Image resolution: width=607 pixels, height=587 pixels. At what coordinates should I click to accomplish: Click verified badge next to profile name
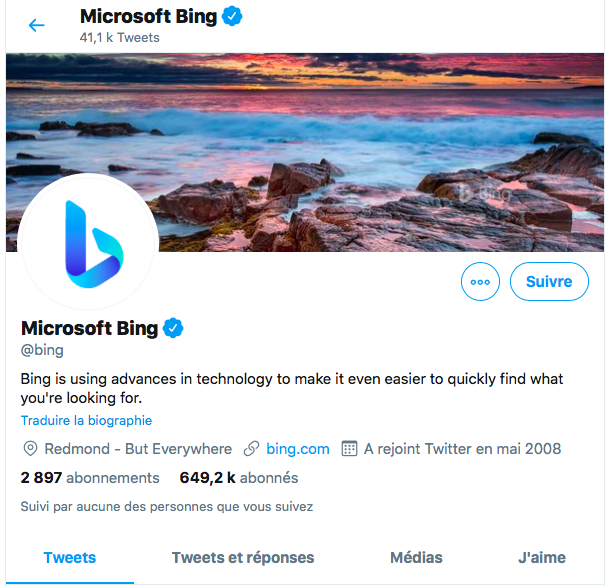pyautogui.click(x=174, y=328)
